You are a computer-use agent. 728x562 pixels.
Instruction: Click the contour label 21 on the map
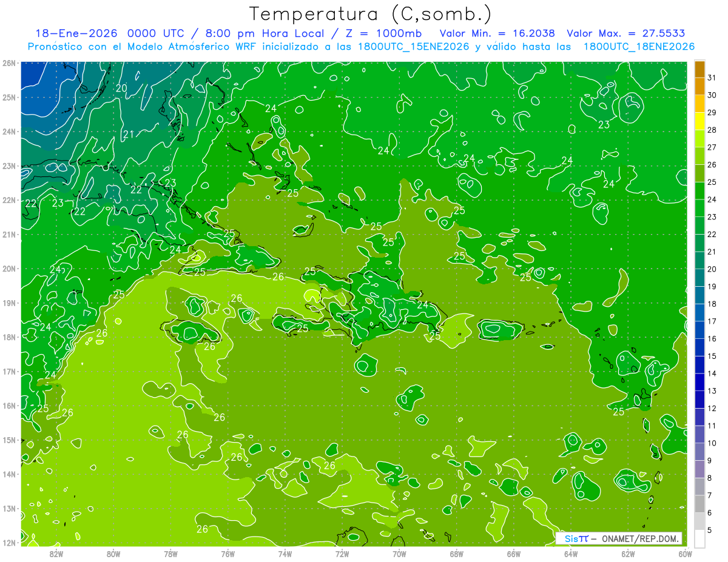(128, 134)
